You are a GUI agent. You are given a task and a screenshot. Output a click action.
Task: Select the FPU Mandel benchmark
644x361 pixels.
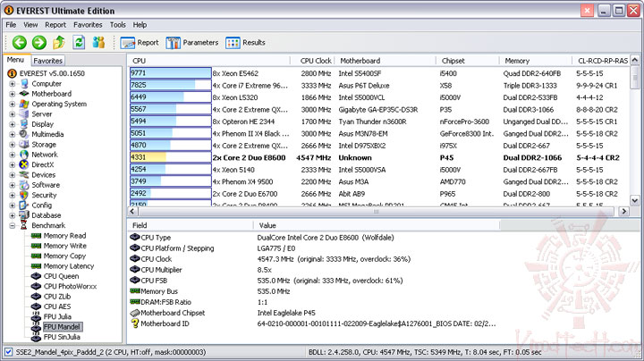tap(62, 327)
